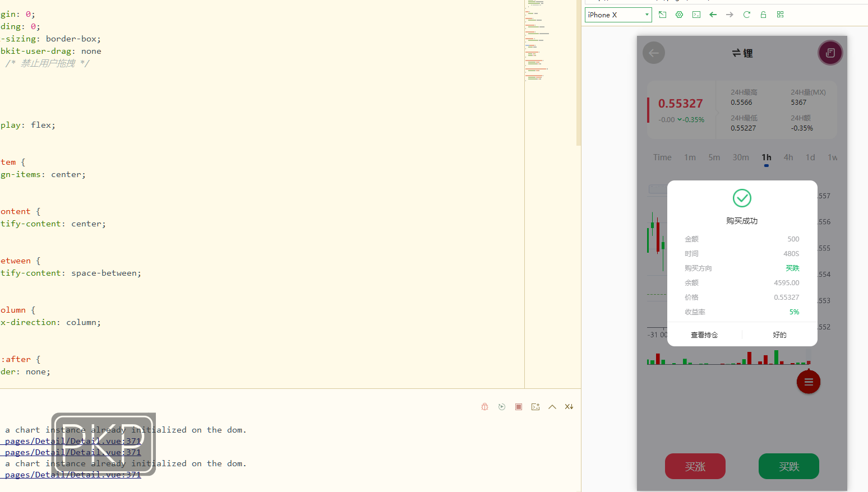
Task: Tap the green 买跌 button
Action: [789, 466]
